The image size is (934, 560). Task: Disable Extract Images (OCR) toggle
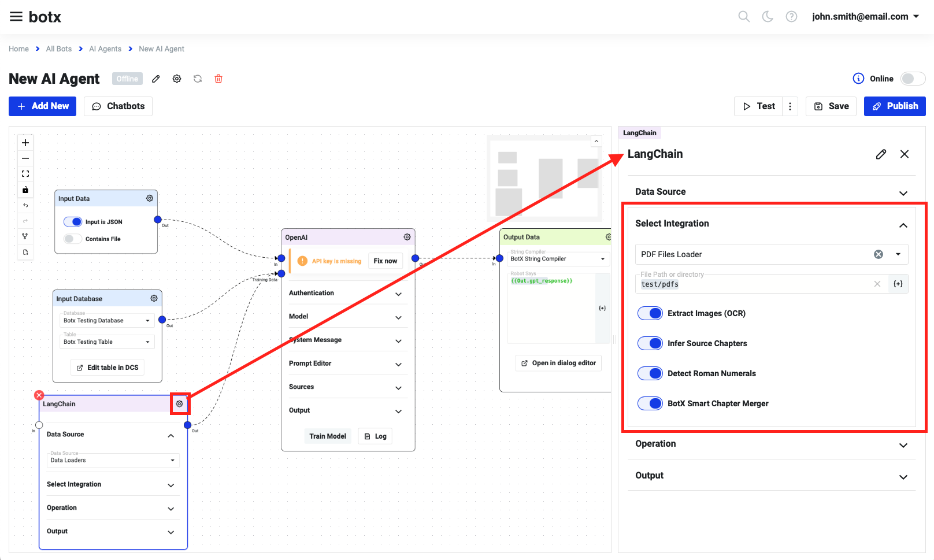[650, 313]
